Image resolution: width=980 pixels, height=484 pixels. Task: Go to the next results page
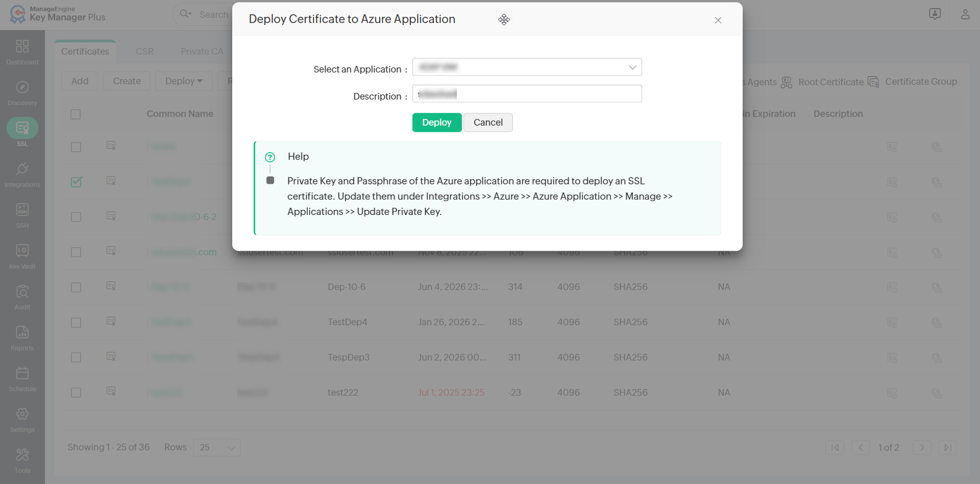click(922, 447)
